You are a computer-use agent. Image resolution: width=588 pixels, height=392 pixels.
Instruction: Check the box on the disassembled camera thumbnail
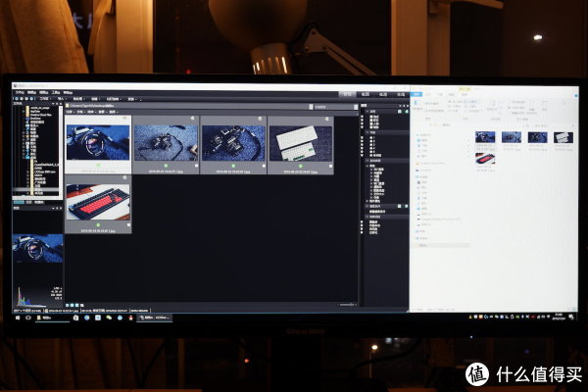[x=264, y=166]
